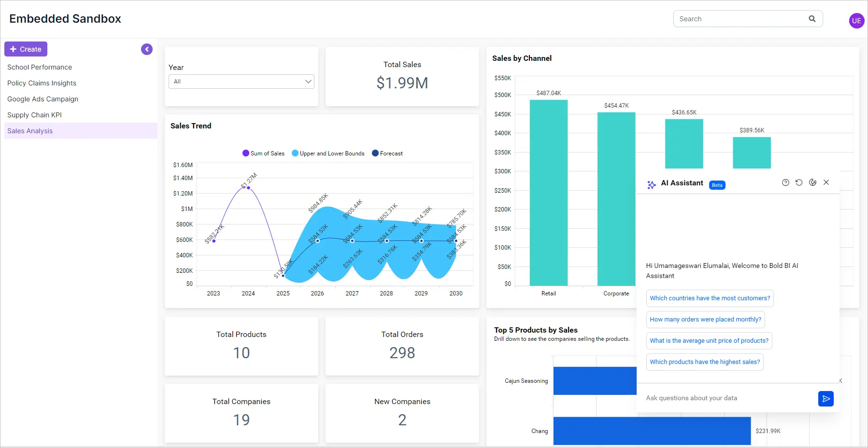Open School Performance dashboard
This screenshot has height=448, width=868.
[x=40, y=67]
